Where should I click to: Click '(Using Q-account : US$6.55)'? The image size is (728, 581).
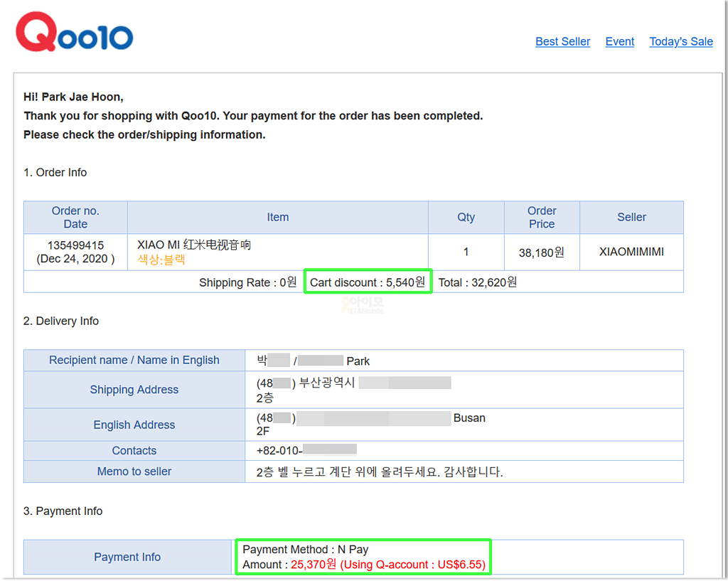[413, 565]
